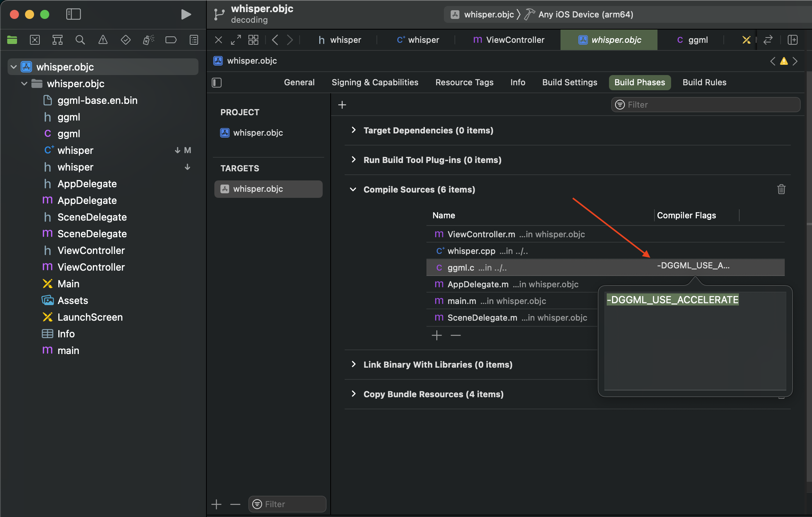Click the editor options swap arrows icon

(768, 40)
